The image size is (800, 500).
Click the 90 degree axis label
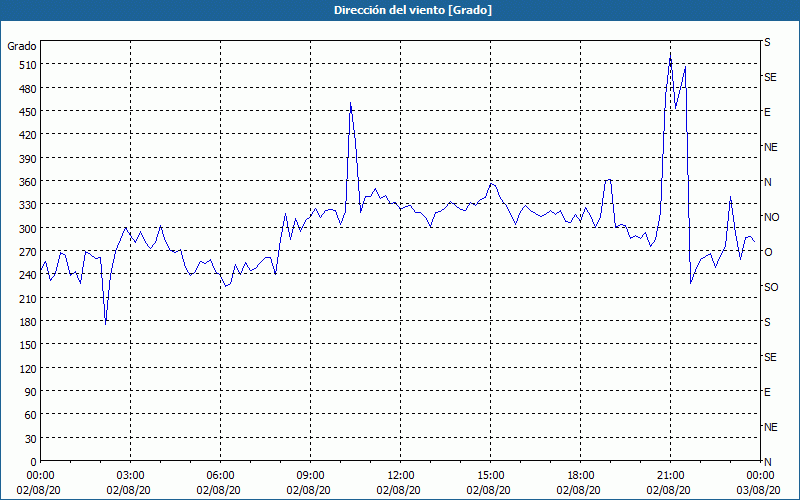click(x=31, y=392)
